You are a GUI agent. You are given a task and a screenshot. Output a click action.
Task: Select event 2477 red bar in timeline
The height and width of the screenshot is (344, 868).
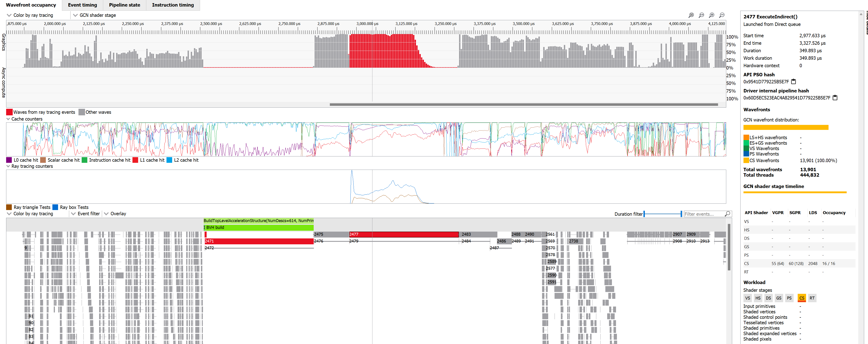pyautogui.click(x=404, y=234)
